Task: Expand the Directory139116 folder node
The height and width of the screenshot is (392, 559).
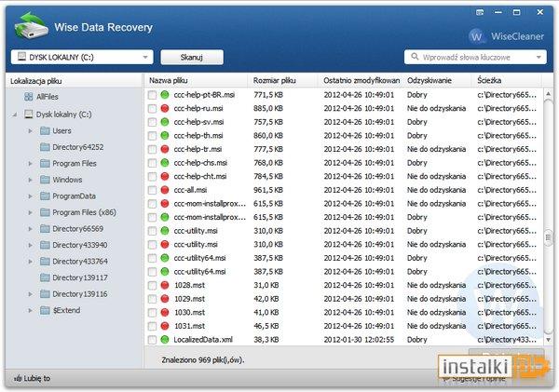Action: [x=31, y=294]
